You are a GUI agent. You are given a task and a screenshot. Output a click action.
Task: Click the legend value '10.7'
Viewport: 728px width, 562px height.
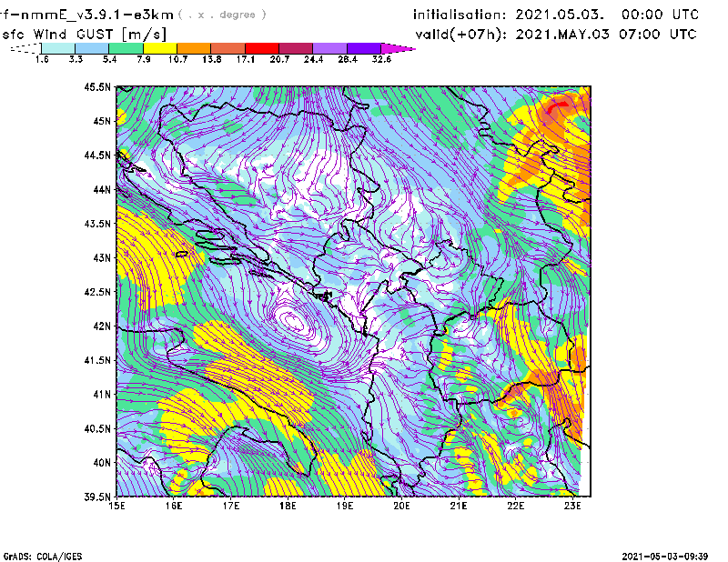coord(177,59)
